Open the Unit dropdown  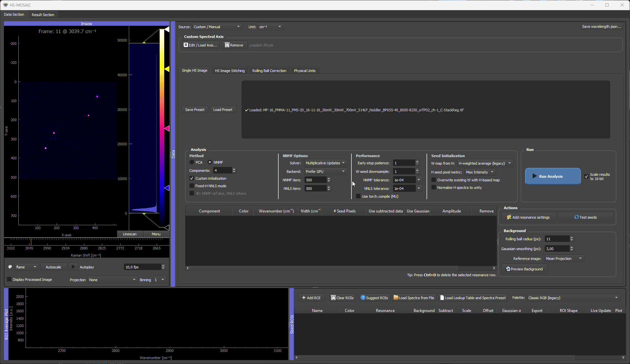coord(270,27)
